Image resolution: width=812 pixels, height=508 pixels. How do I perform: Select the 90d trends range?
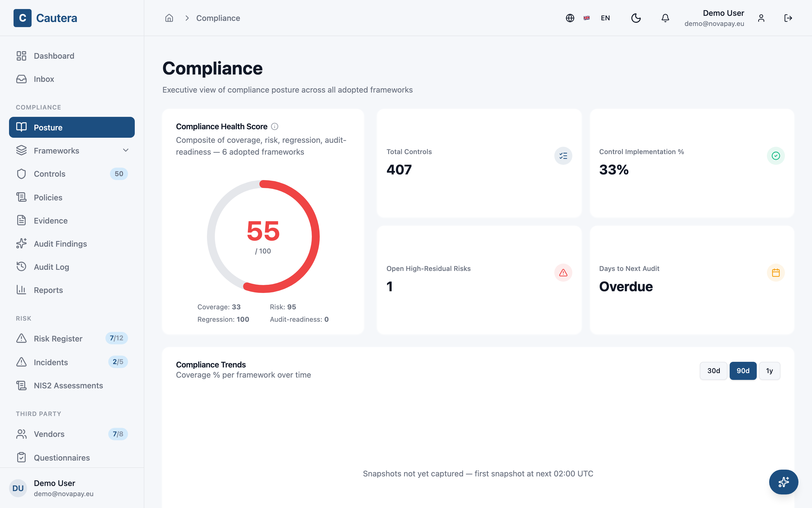pyautogui.click(x=743, y=371)
